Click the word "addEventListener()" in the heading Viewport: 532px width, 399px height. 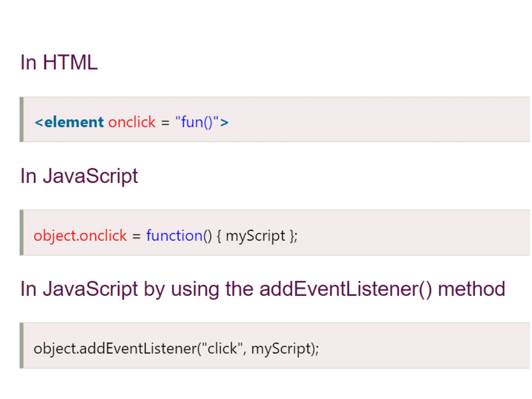click(346, 289)
